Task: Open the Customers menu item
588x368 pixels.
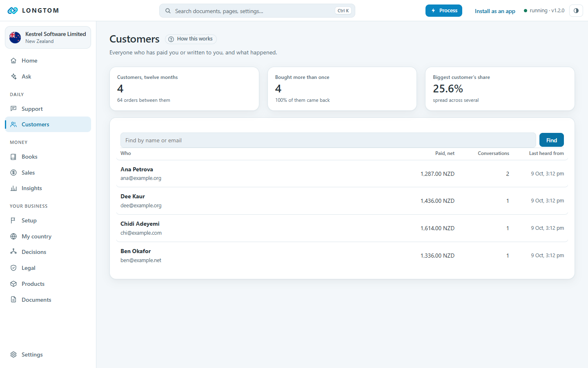Action: 48,124
